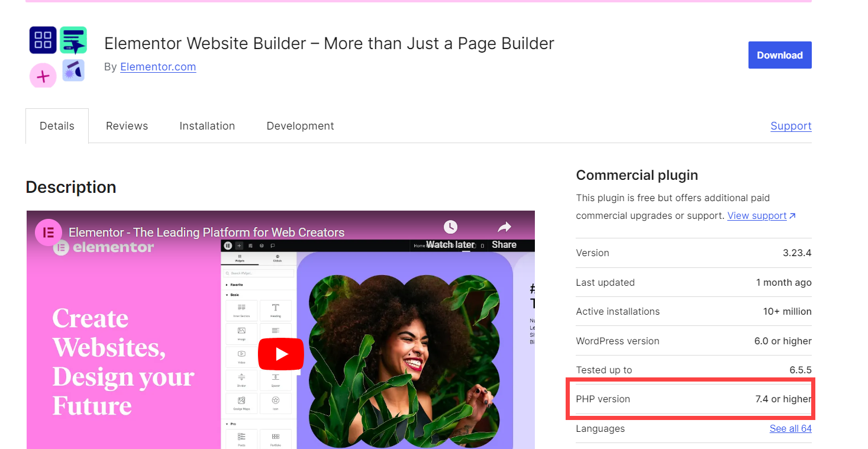Viewport: 868px width, 449px height.
Task: Go to the Development tab
Action: click(x=300, y=126)
